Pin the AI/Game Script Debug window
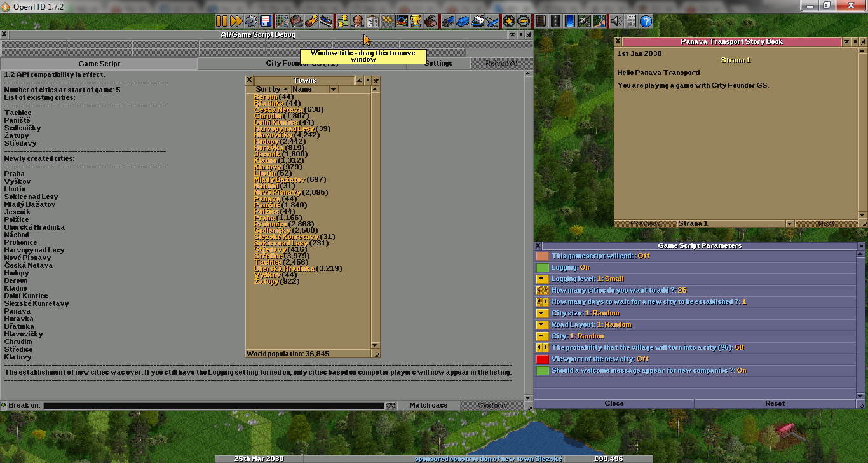 point(529,35)
